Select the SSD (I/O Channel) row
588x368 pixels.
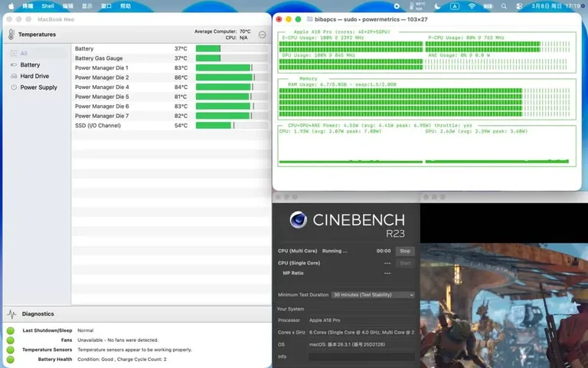pos(171,126)
